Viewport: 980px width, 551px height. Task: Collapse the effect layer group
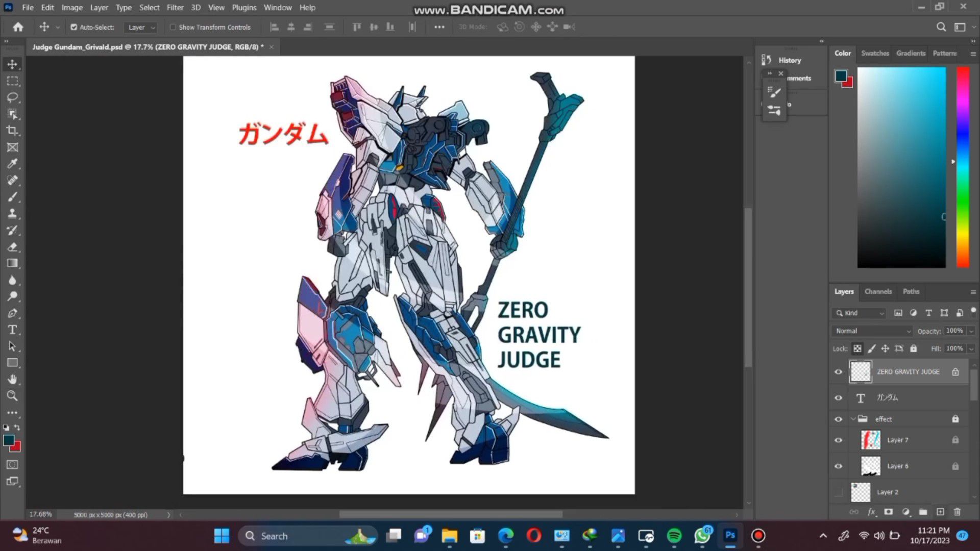click(x=852, y=419)
